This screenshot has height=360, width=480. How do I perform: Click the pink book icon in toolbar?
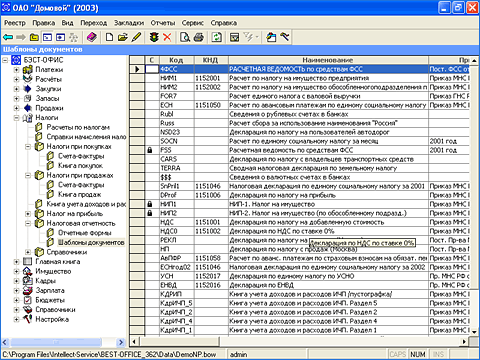pos(92,37)
